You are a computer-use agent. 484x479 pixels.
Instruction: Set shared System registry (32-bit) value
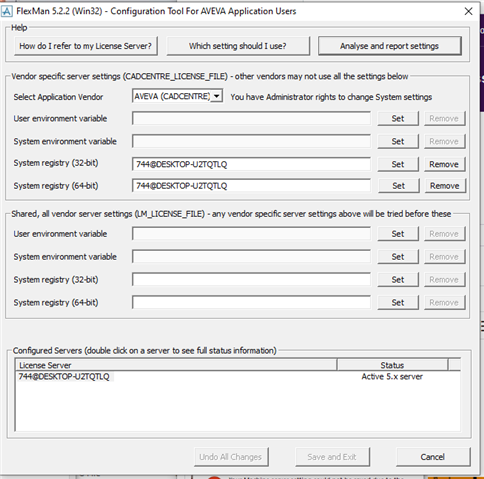click(x=398, y=280)
